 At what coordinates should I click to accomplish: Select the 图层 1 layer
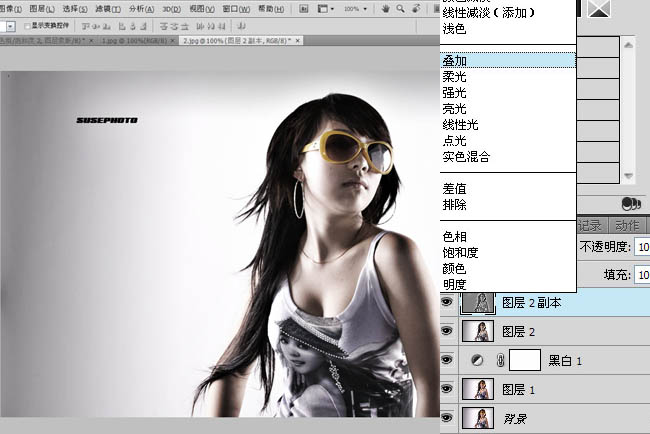point(540,388)
